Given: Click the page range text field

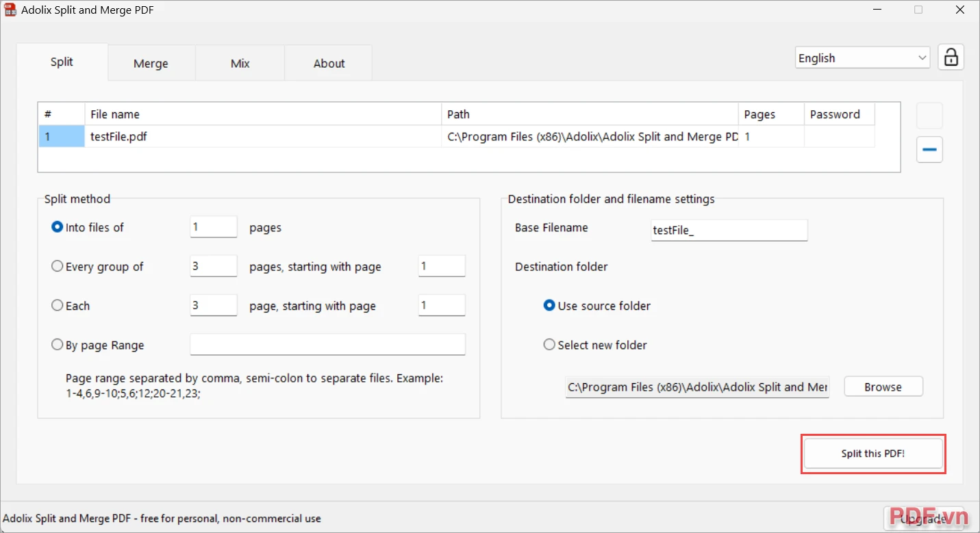Looking at the screenshot, I should (327, 344).
